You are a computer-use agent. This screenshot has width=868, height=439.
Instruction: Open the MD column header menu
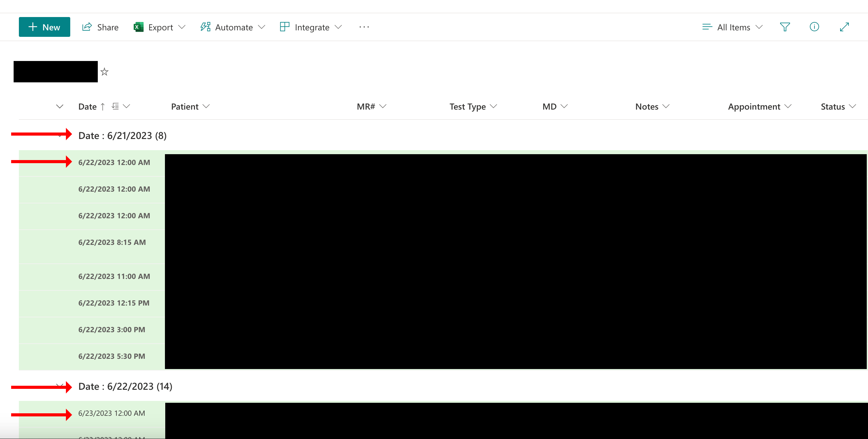tap(555, 106)
